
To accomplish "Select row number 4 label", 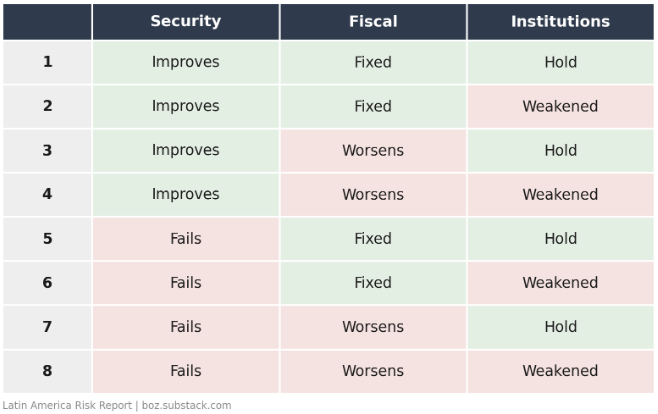I will pos(47,194).
